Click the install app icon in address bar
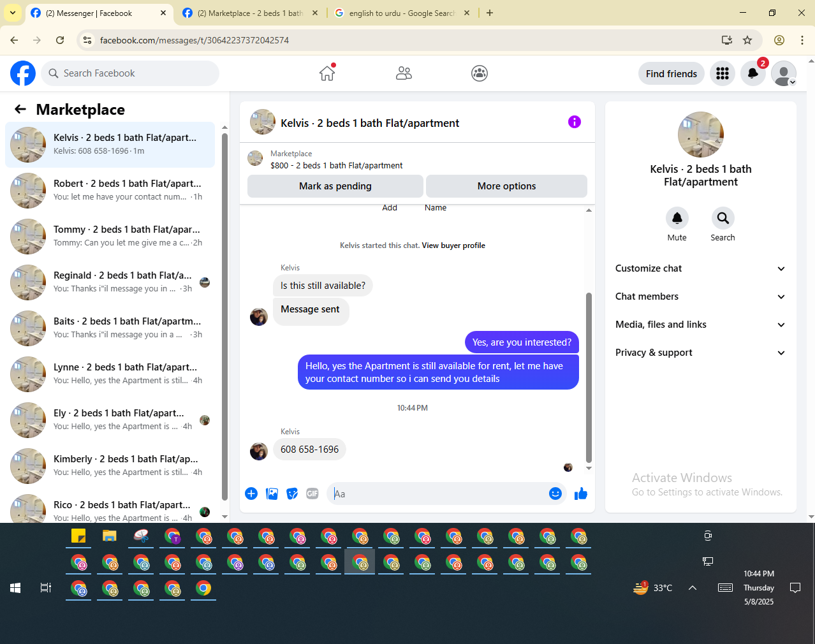 pos(726,40)
